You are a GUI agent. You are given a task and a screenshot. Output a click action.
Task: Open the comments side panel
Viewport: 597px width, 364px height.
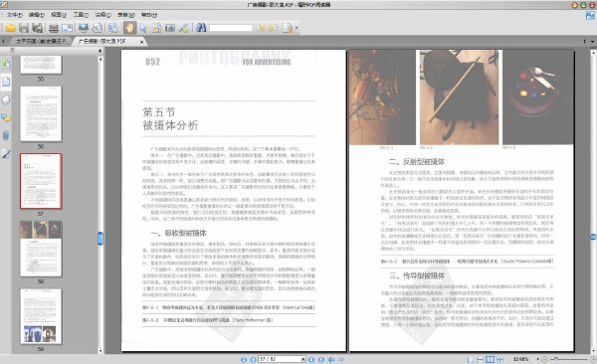click(x=6, y=117)
